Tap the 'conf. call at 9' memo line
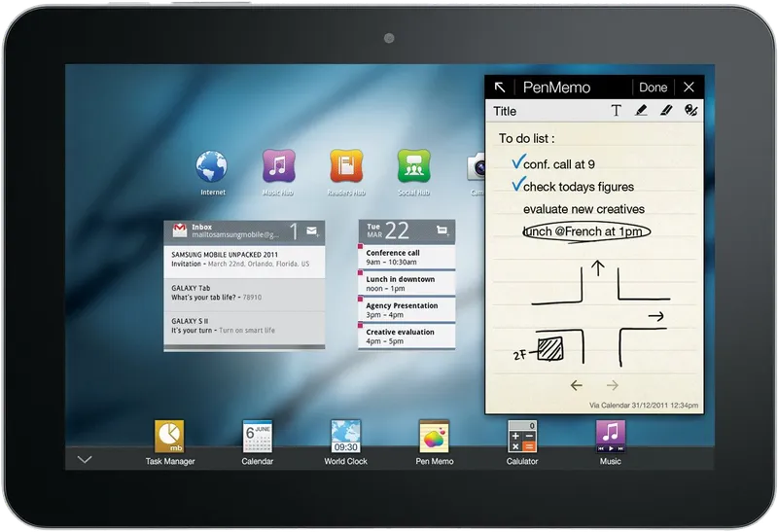 tap(559, 164)
